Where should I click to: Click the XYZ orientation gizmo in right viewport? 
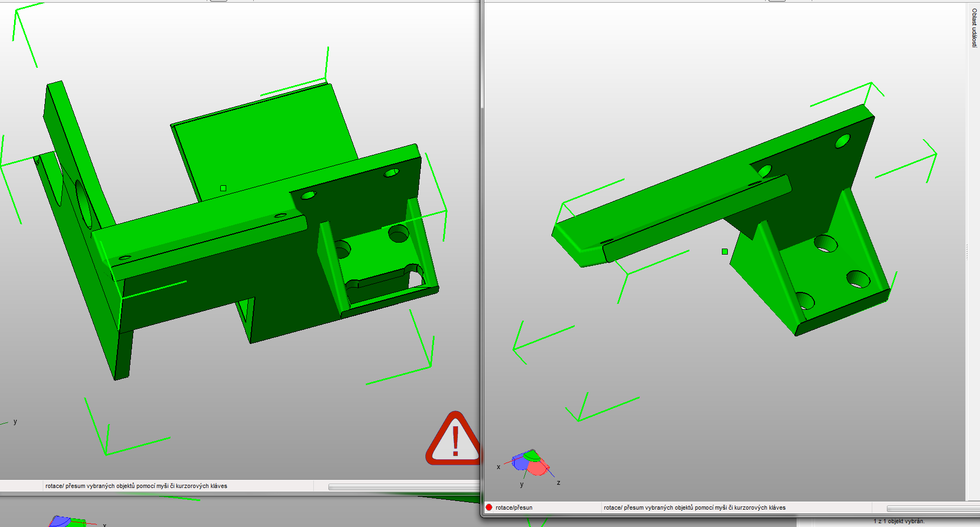[530, 464]
